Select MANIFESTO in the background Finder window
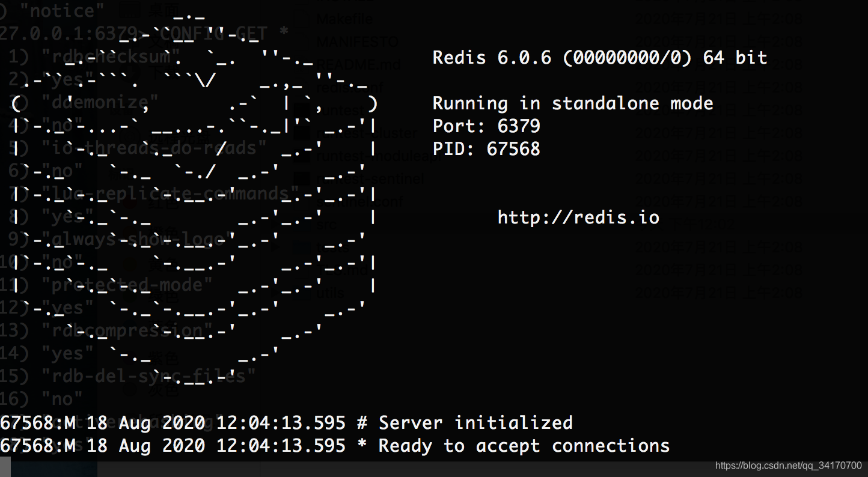Image resolution: width=868 pixels, height=477 pixels. coord(357,41)
